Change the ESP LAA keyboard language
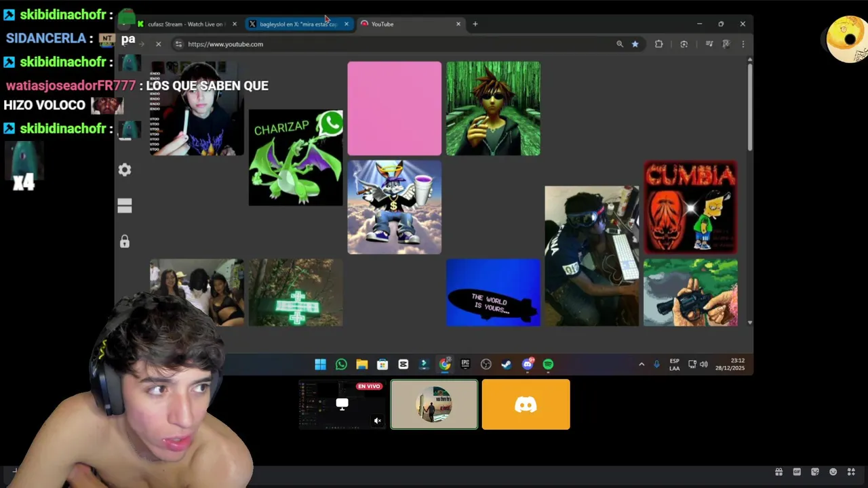This screenshot has width=868, height=488. tap(675, 365)
